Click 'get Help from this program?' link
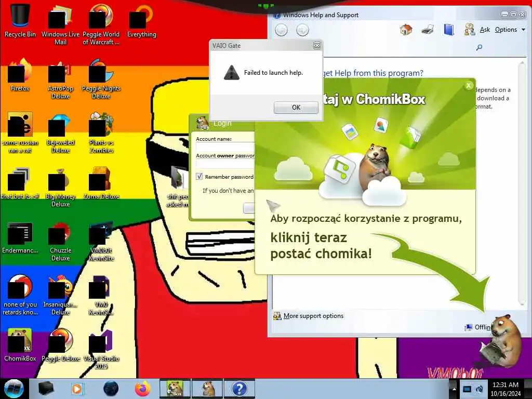532x399 pixels. click(373, 73)
